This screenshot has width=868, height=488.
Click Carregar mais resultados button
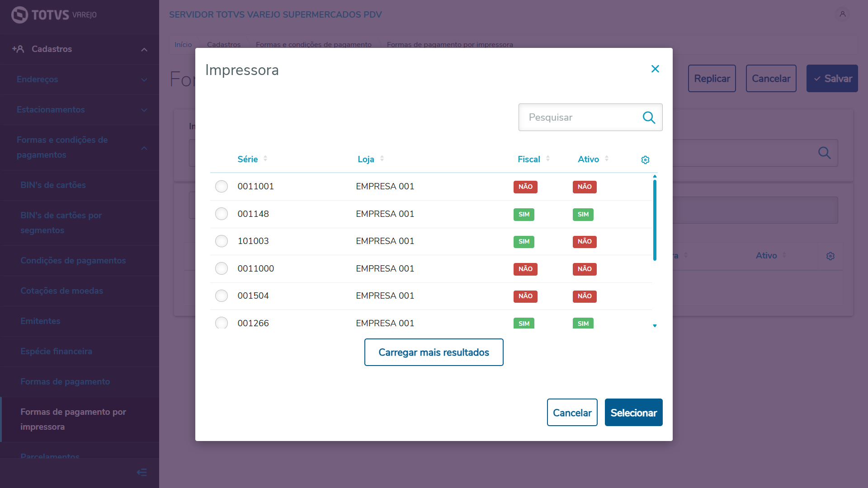click(434, 352)
